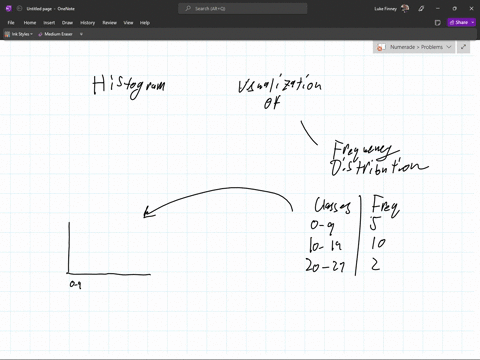Open the sticky notes feed icon
The image size is (480, 360).
438,23
